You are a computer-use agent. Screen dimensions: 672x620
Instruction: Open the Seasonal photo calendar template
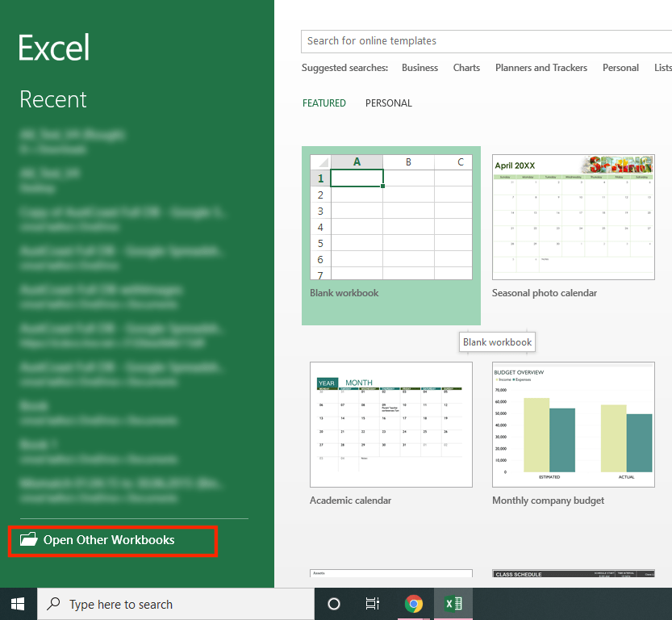pyautogui.click(x=573, y=226)
